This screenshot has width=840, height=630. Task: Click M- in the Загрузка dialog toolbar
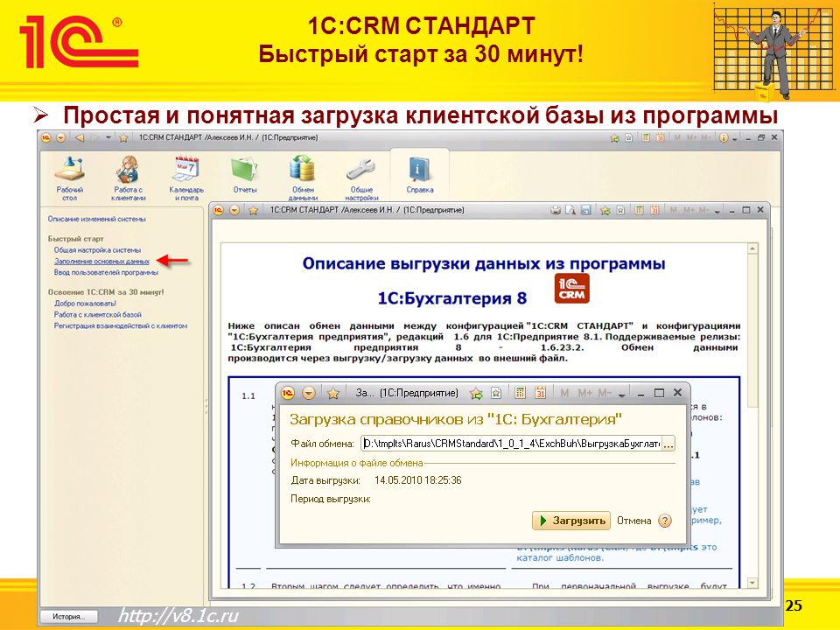click(x=605, y=393)
